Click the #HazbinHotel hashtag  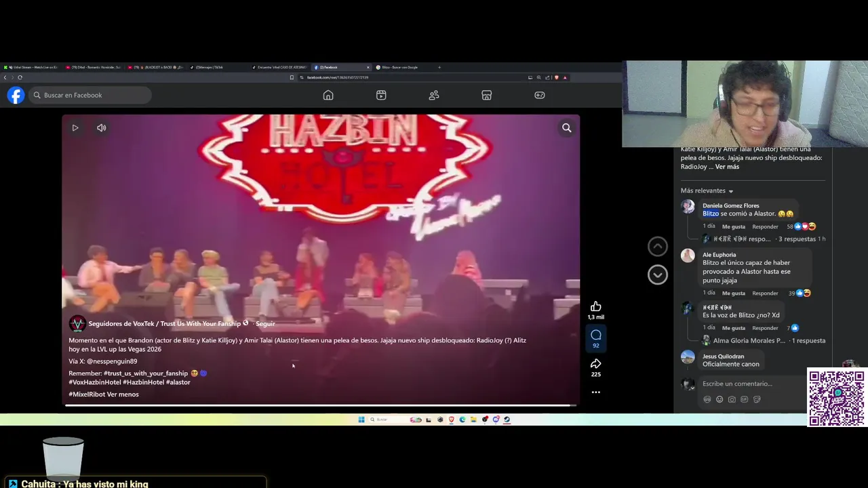point(144,382)
